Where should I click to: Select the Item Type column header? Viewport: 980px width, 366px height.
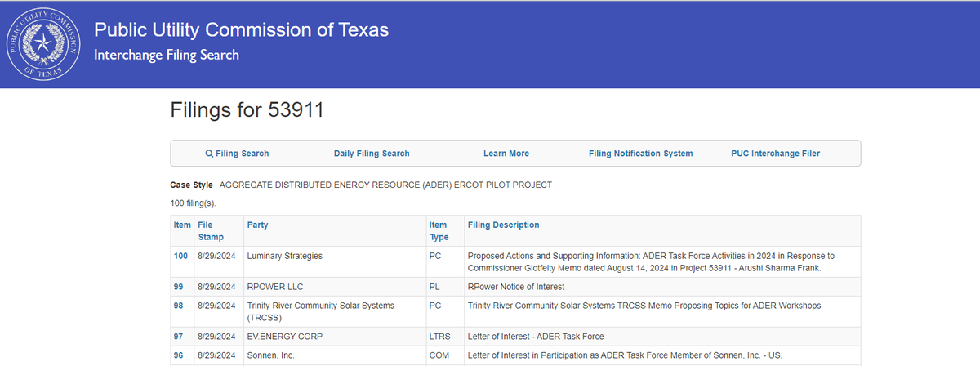439,230
